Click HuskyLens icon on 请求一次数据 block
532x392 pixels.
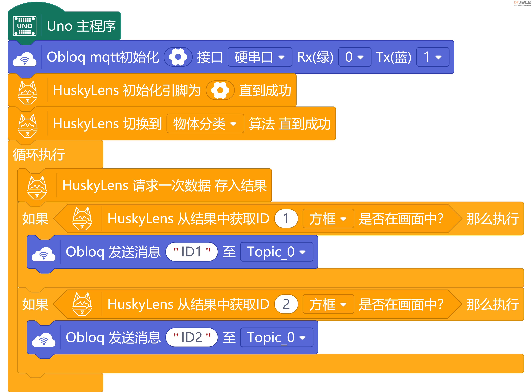click(37, 187)
